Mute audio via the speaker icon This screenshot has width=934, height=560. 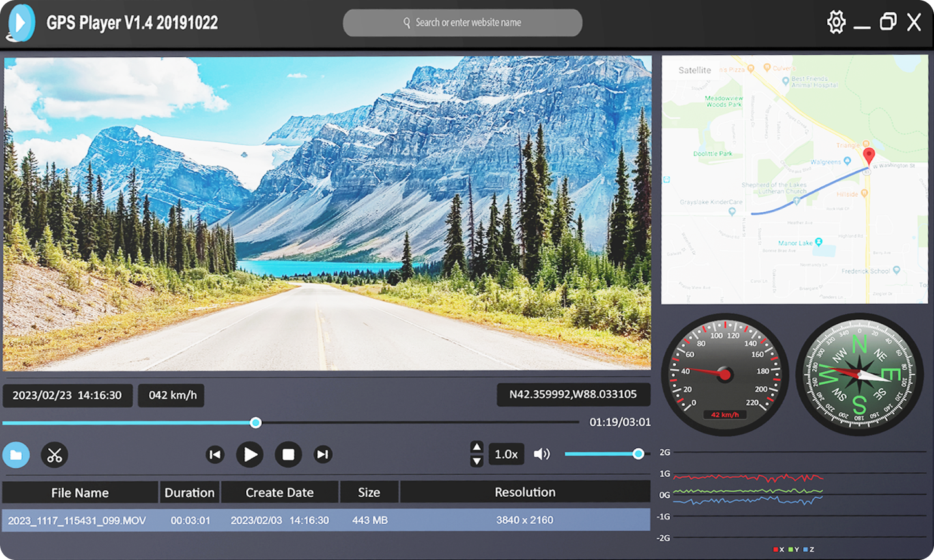pyautogui.click(x=541, y=454)
